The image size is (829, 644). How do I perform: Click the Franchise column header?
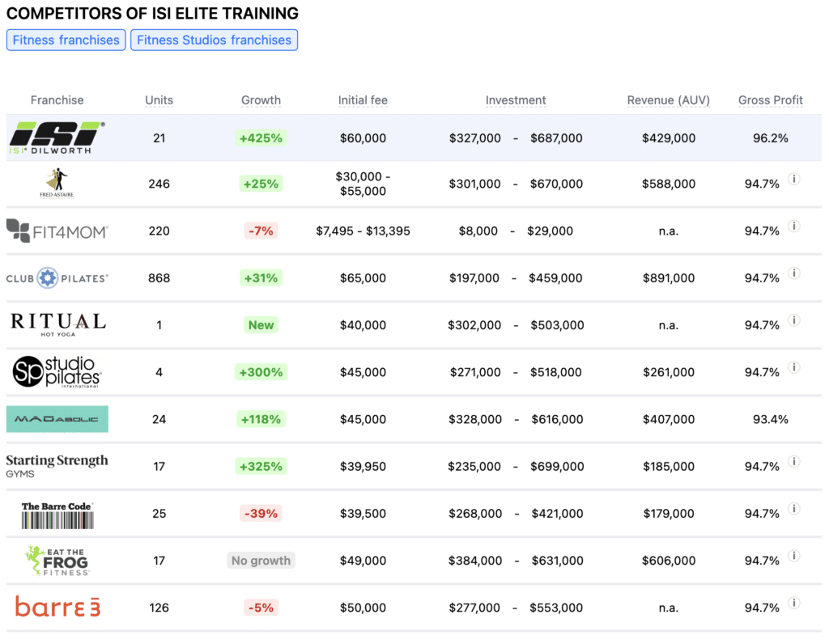point(57,100)
